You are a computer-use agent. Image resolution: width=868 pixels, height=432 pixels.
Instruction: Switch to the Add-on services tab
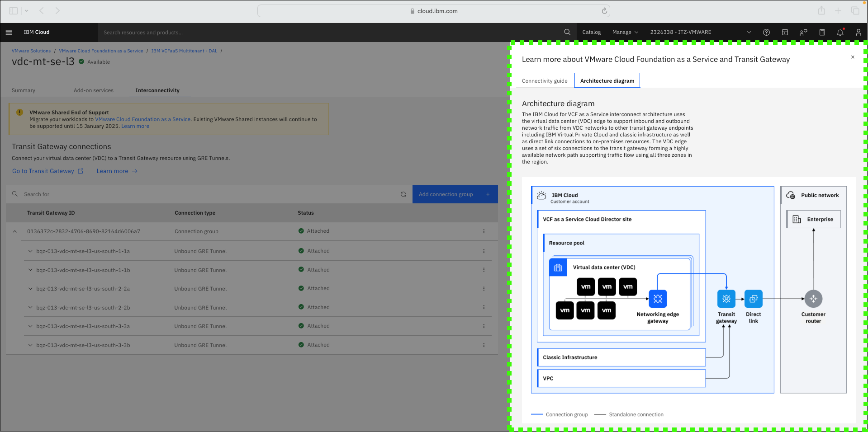point(94,90)
